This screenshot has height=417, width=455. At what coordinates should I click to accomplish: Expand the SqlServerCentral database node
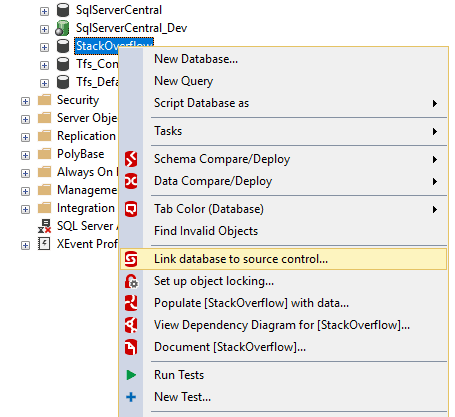point(44,11)
